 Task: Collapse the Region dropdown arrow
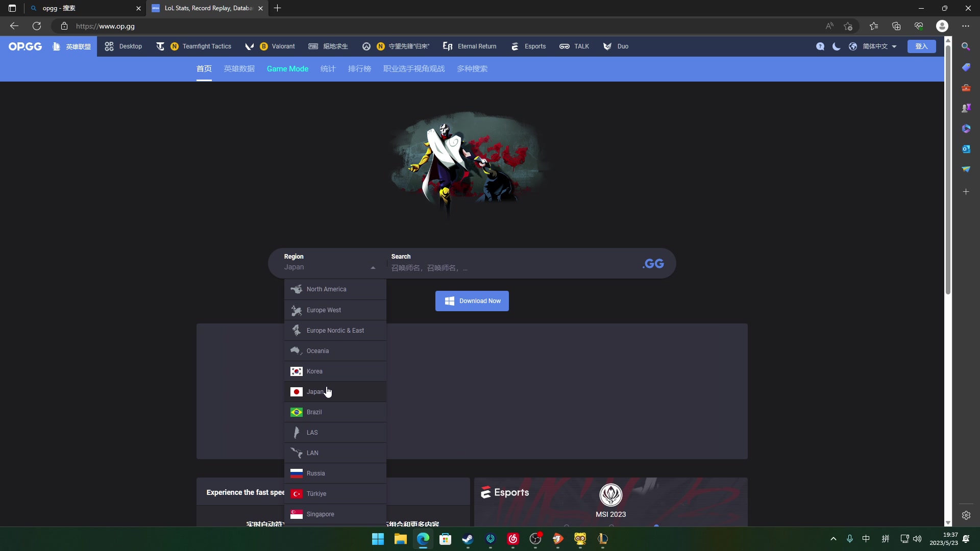(x=373, y=267)
